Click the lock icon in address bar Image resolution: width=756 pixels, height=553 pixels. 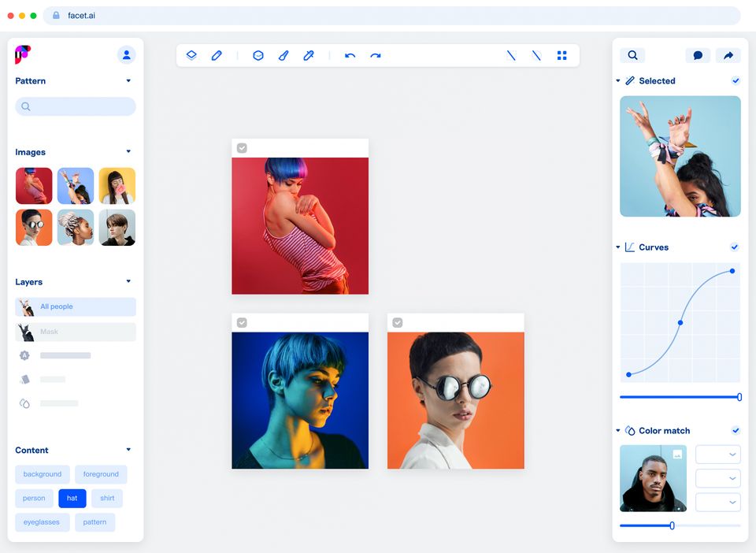pos(56,15)
